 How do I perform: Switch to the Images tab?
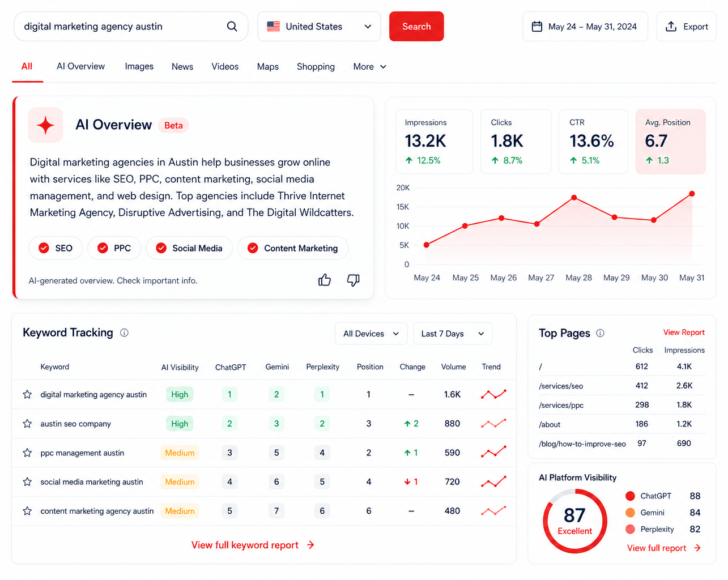click(x=139, y=66)
